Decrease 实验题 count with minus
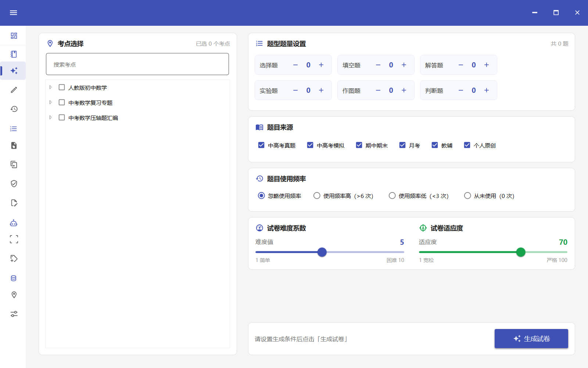The image size is (588, 368). tap(295, 90)
